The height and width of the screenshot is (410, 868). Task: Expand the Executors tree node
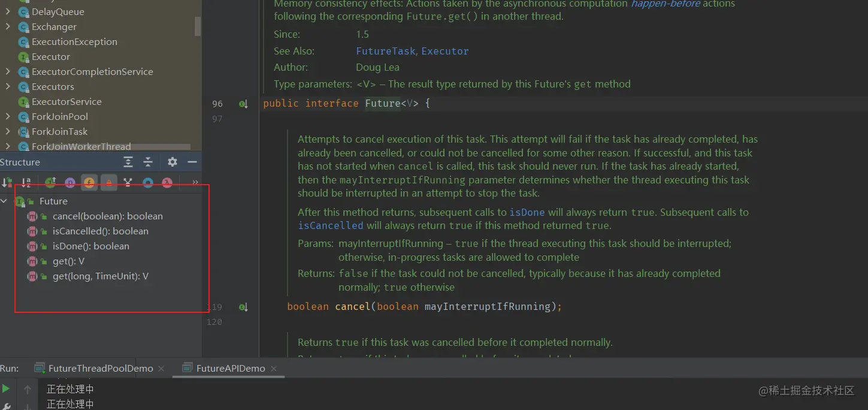7,87
